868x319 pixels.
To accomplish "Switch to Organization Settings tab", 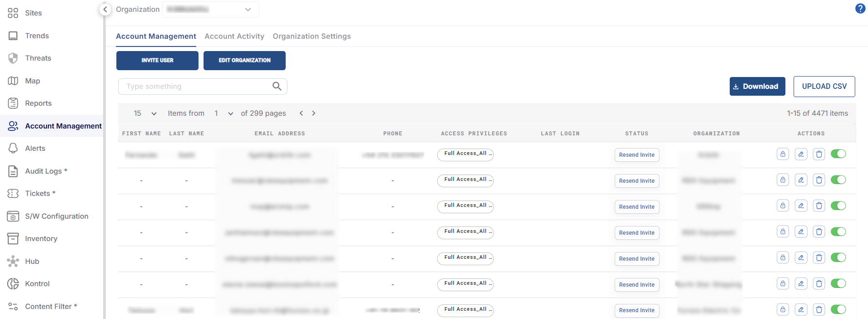I will pyautogui.click(x=312, y=36).
